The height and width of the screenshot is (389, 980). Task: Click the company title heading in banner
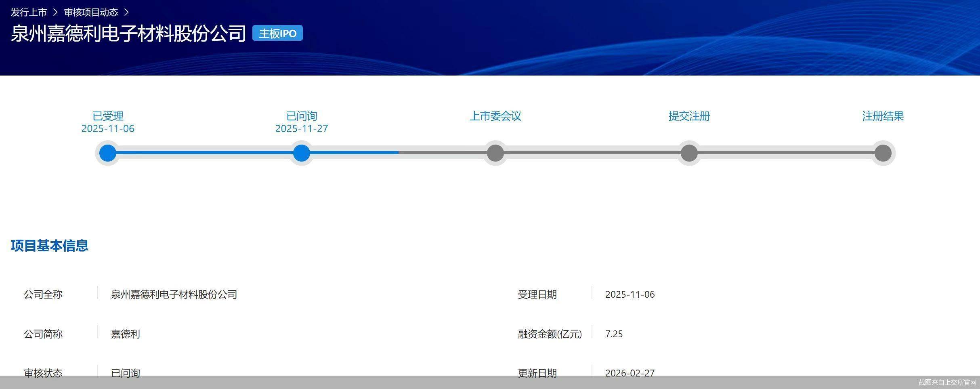pyautogui.click(x=128, y=34)
